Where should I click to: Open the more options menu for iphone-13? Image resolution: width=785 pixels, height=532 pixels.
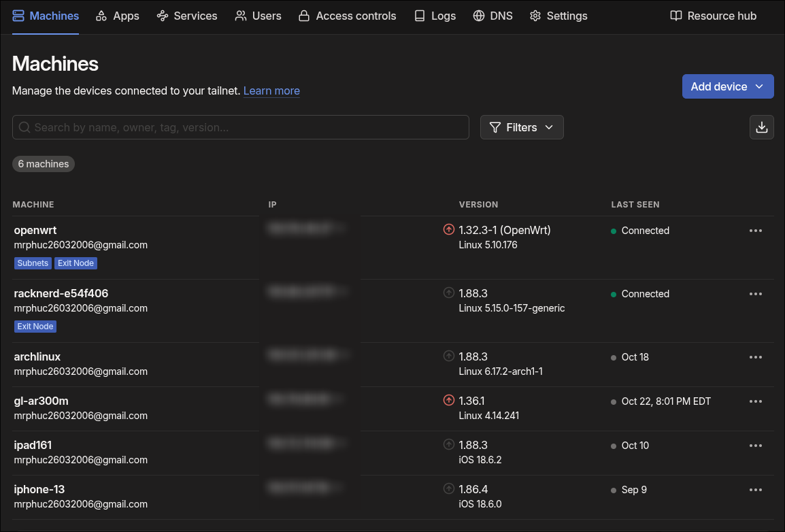756,490
